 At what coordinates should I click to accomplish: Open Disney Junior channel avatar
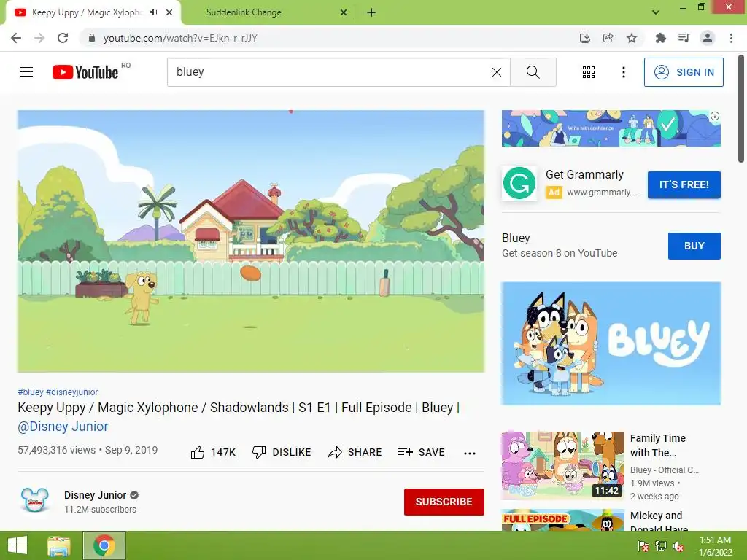(35, 500)
